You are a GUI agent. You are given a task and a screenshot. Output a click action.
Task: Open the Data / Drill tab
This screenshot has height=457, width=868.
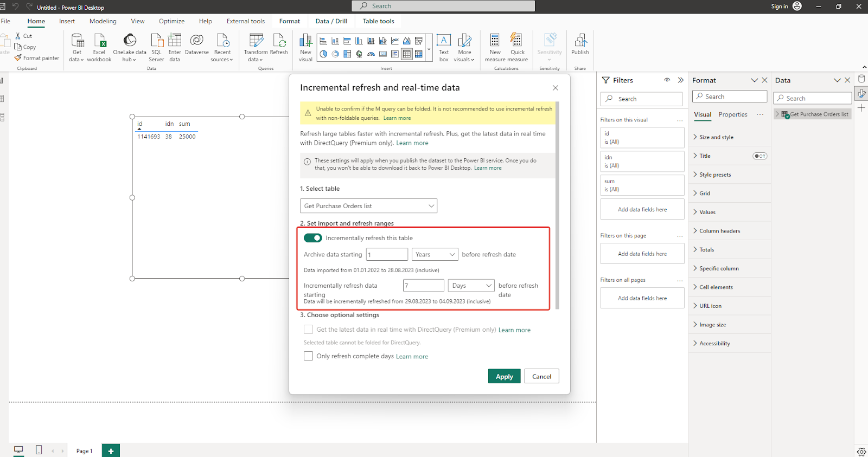coord(331,21)
